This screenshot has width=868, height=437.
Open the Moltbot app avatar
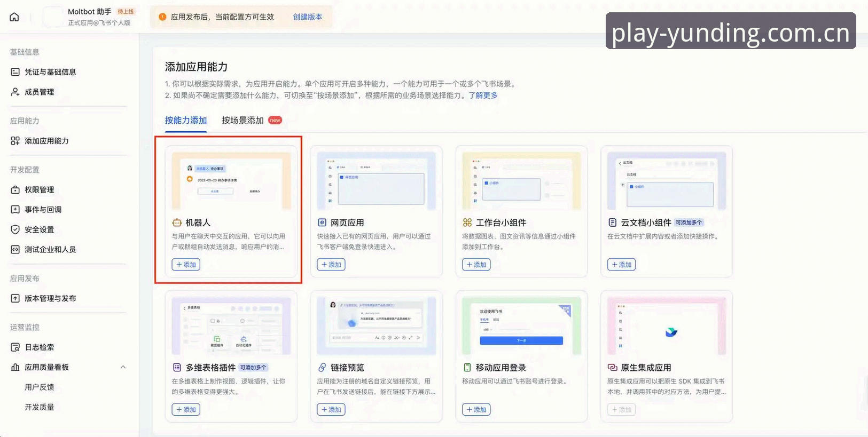[52, 17]
